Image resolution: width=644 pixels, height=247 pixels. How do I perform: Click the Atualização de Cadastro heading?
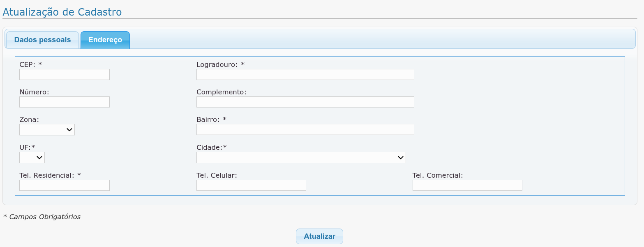click(x=62, y=12)
